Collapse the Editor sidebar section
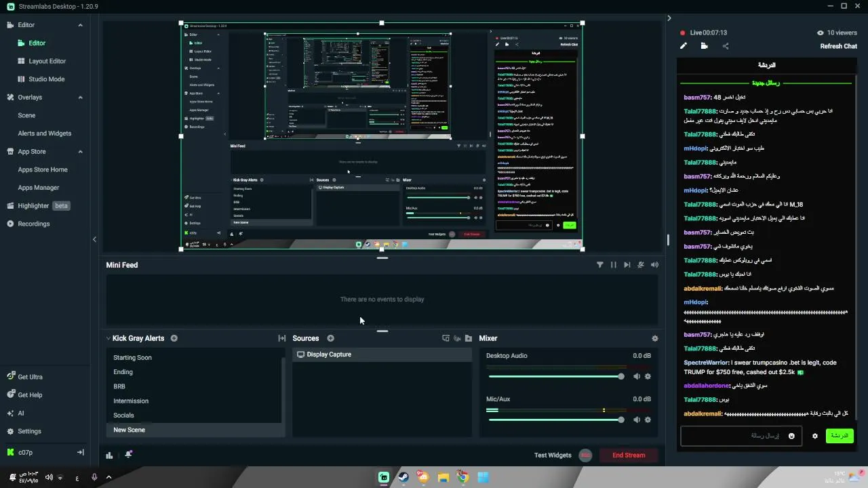Image resolution: width=868 pixels, height=488 pixels. click(x=80, y=25)
